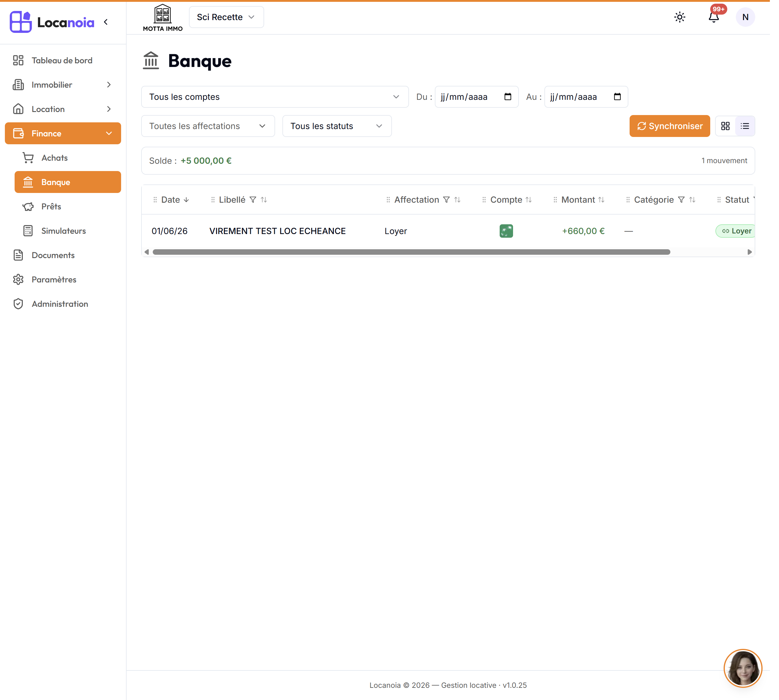Click the scroll right arrow of the table
The height and width of the screenshot is (700, 779).
tap(749, 252)
